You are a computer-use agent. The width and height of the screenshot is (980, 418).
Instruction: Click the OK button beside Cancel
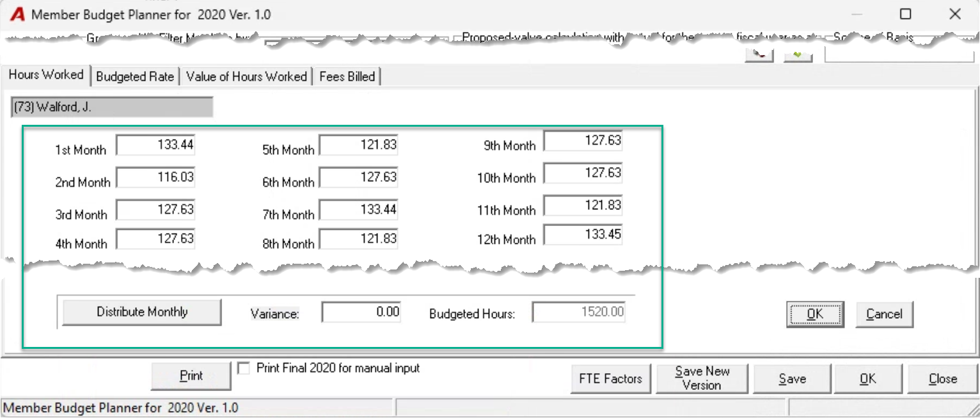pos(815,314)
